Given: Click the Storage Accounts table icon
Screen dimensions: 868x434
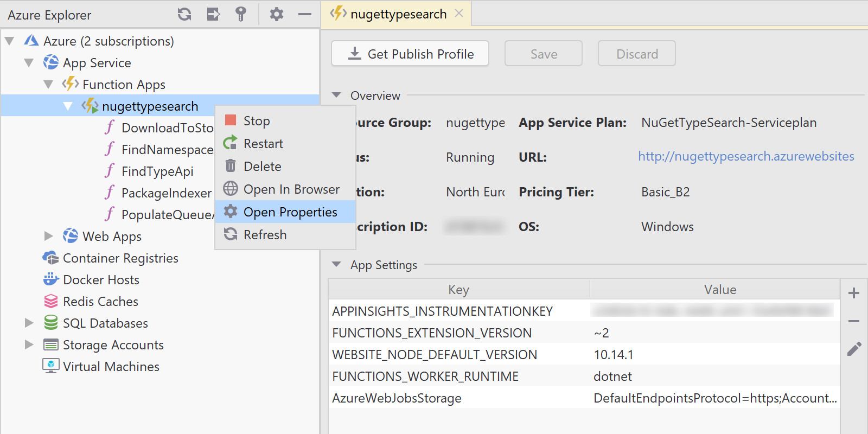Looking at the screenshot, I should point(51,344).
